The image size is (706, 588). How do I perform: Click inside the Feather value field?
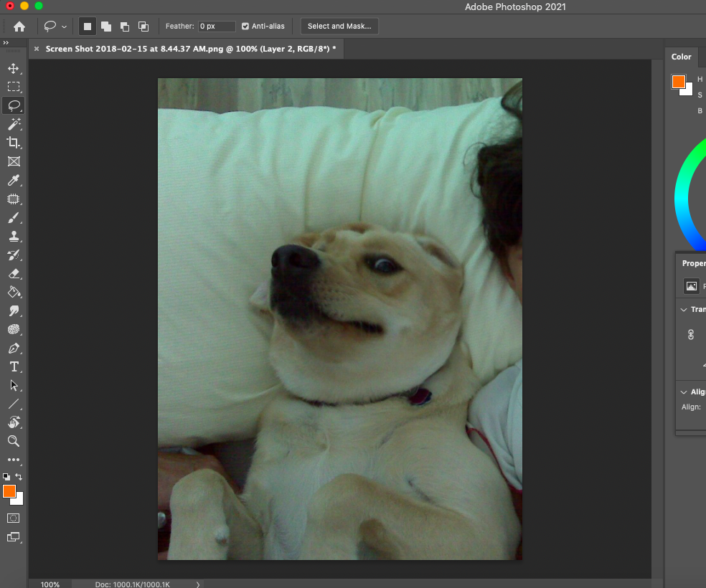[215, 26]
